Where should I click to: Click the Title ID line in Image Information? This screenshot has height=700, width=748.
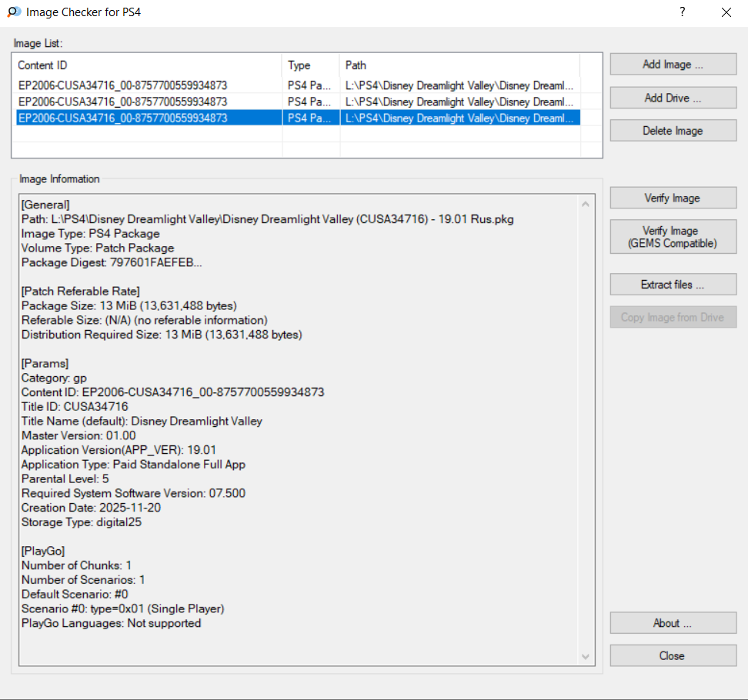click(x=75, y=407)
